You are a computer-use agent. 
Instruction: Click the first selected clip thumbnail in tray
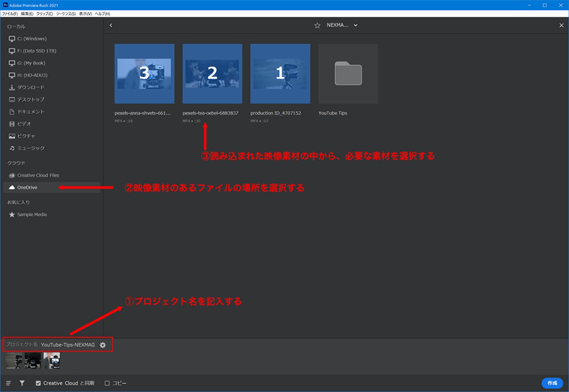[14, 361]
